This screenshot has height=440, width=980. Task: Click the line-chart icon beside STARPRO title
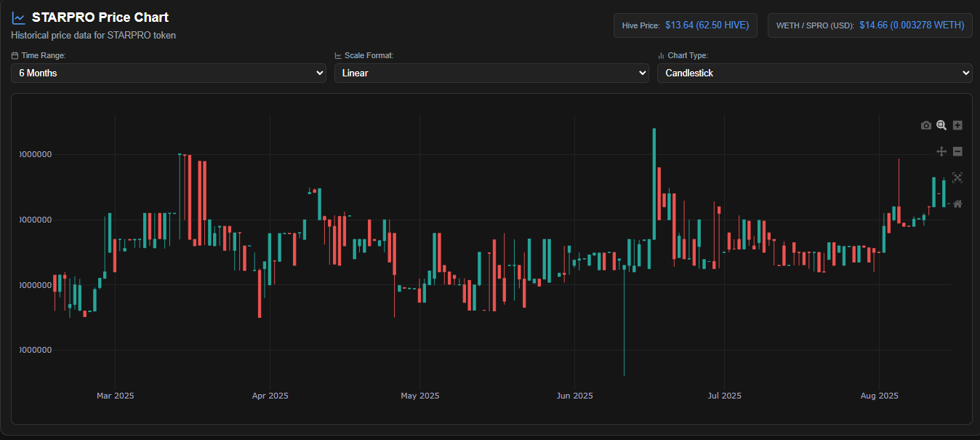coord(18,18)
